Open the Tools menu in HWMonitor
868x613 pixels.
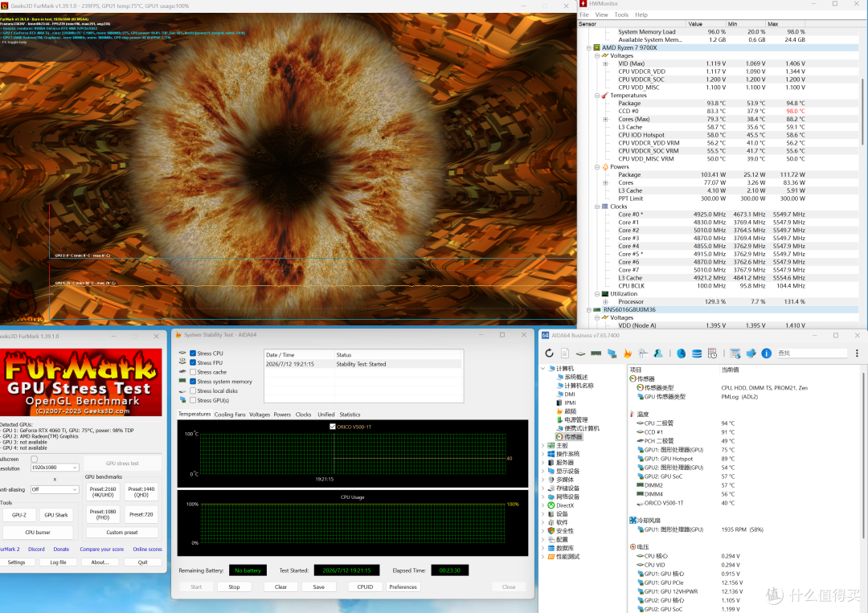point(621,15)
